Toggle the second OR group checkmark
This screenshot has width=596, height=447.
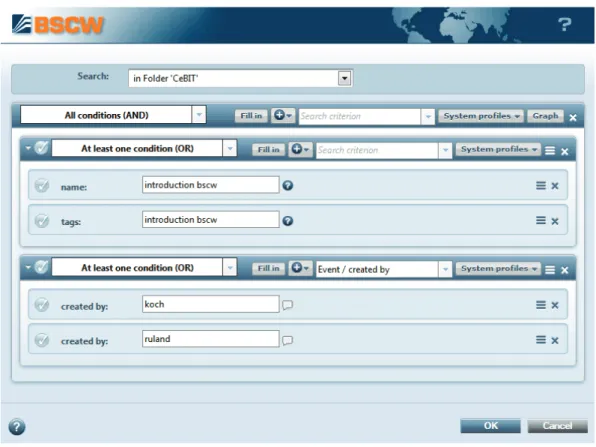point(41,267)
